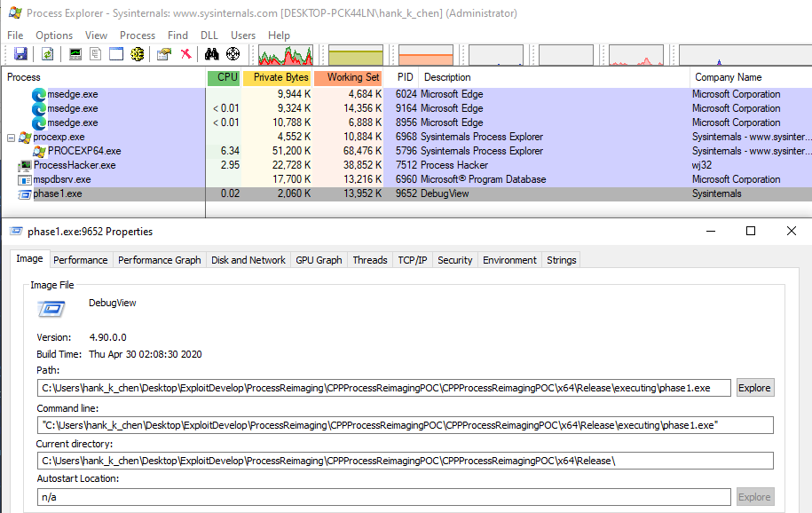Viewport: 812px width, 513px height.
Task: Select the msedge.exe row with PID 6024
Action: coord(407,94)
